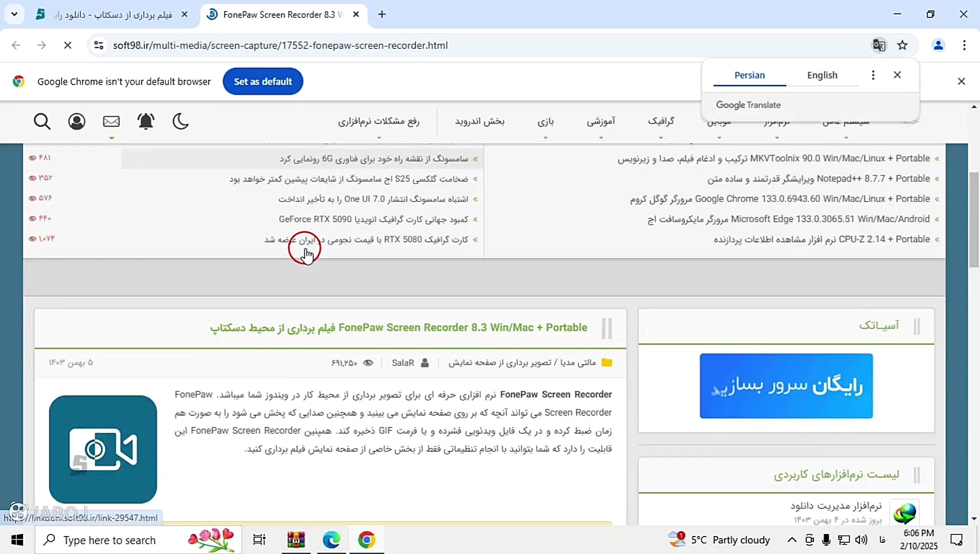Open MKVToolnix 90.0 software link

click(x=773, y=159)
